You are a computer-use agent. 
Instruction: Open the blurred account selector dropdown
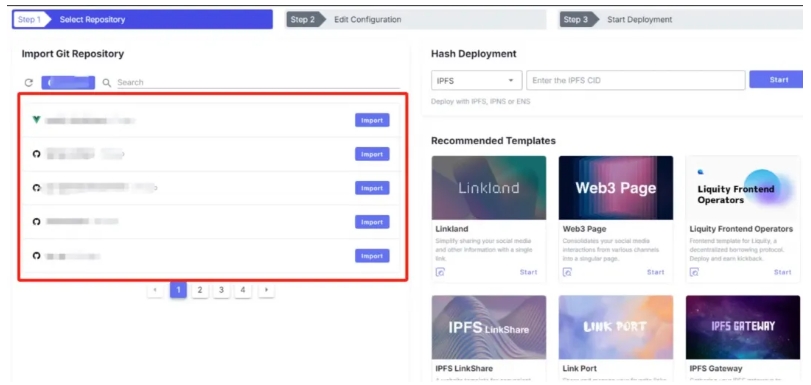pos(68,83)
